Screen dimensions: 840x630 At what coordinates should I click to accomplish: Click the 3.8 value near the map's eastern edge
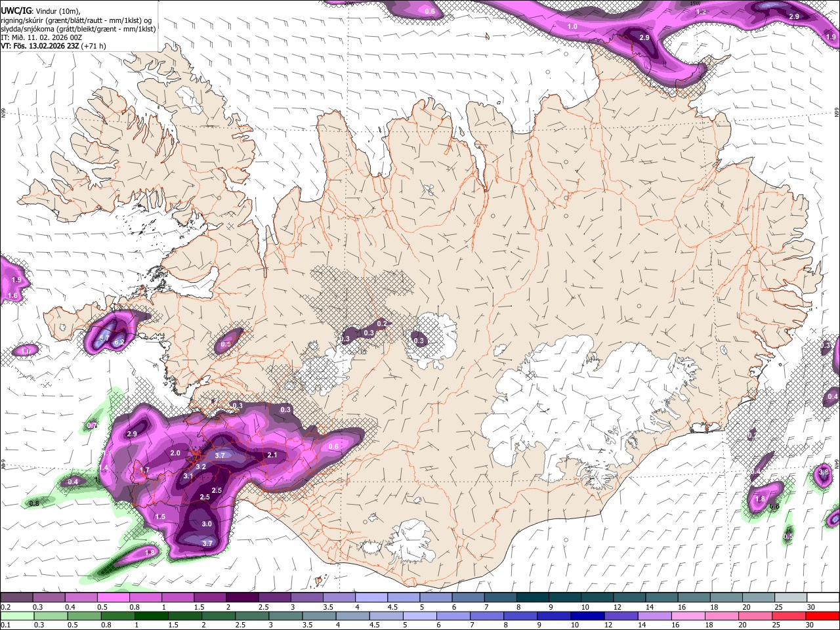pos(824,472)
